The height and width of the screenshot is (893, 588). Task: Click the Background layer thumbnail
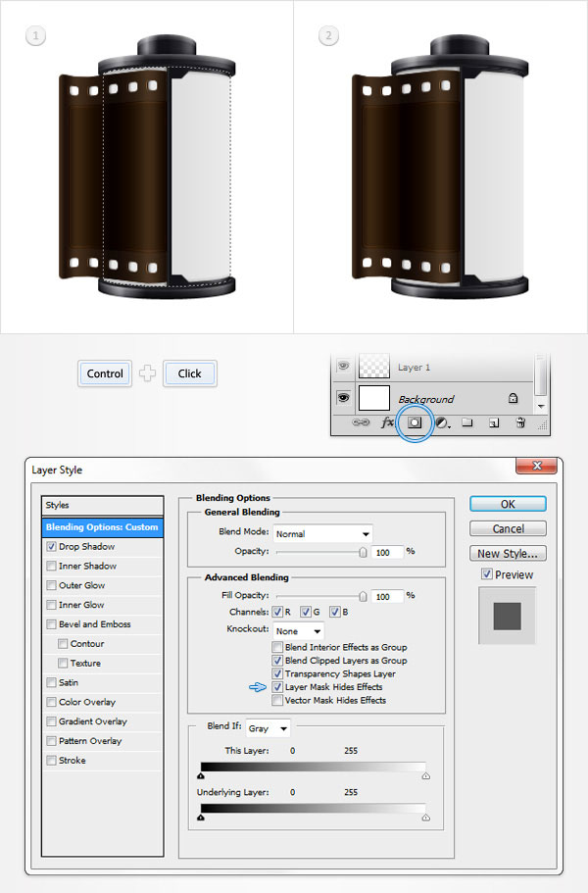pos(374,398)
